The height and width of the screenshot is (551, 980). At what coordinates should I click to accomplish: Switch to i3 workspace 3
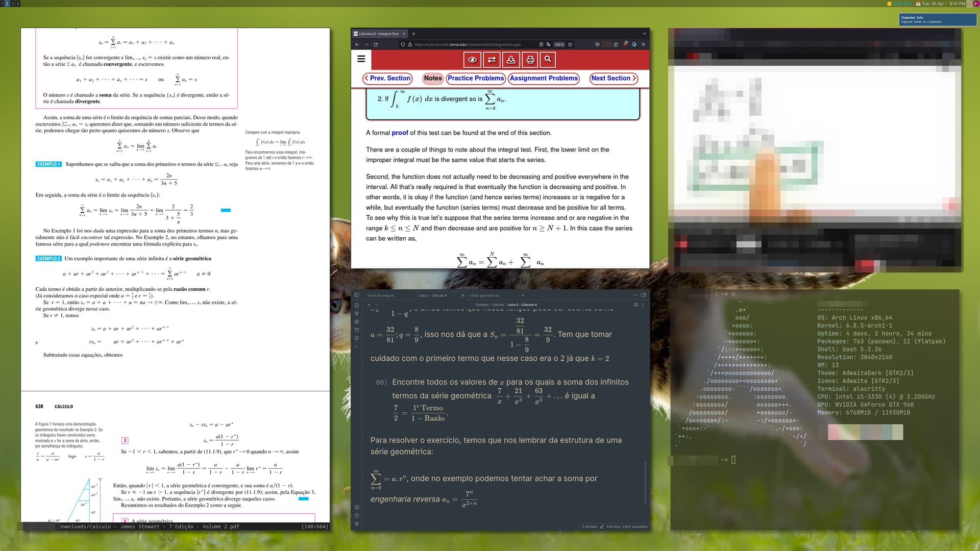[12, 4]
